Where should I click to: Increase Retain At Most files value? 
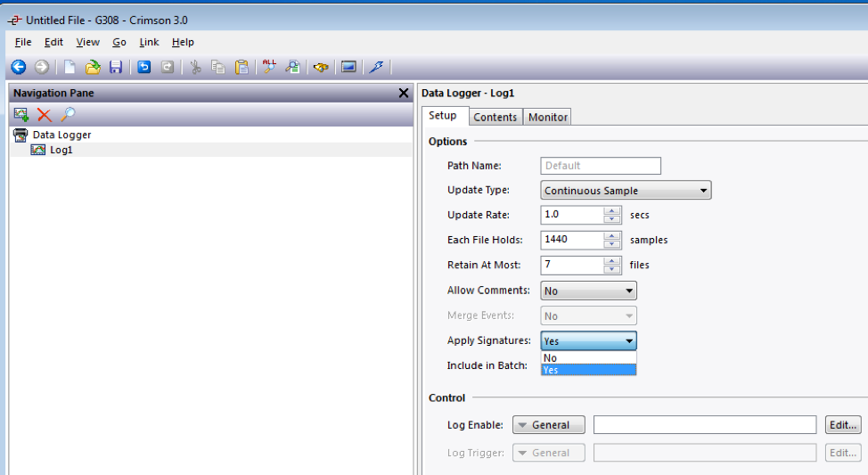pyautogui.click(x=611, y=260)
